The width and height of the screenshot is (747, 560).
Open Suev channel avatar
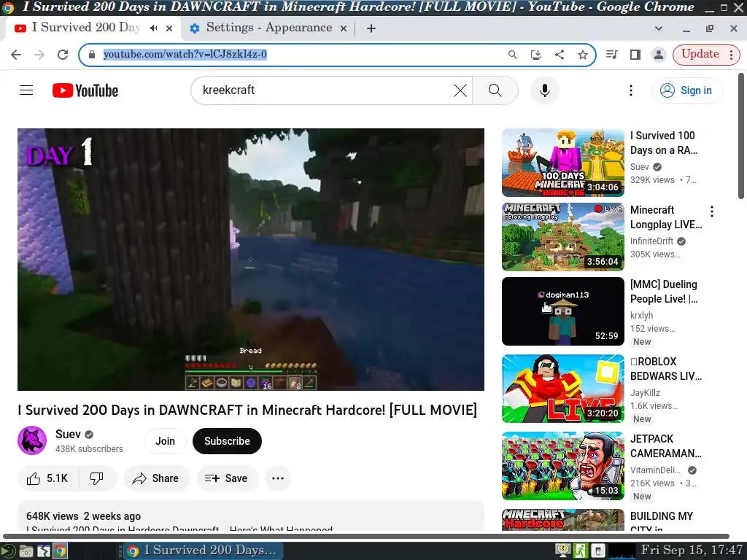[32, 440]
